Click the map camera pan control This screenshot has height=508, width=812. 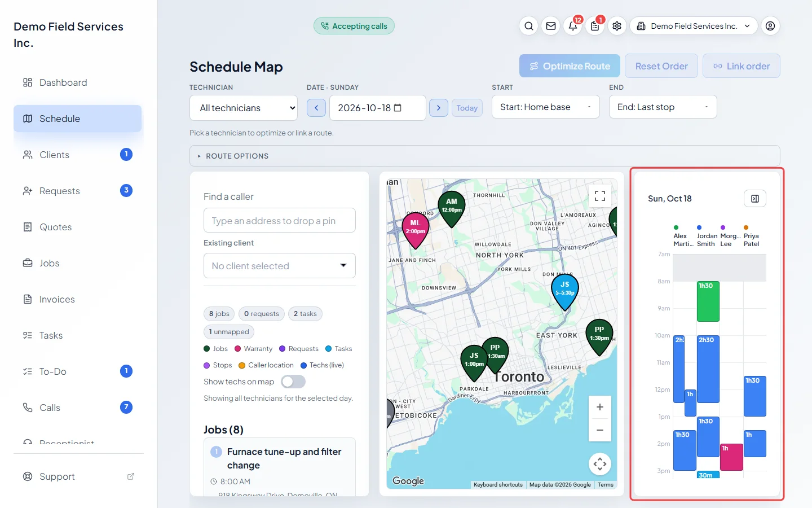(600, 464)
